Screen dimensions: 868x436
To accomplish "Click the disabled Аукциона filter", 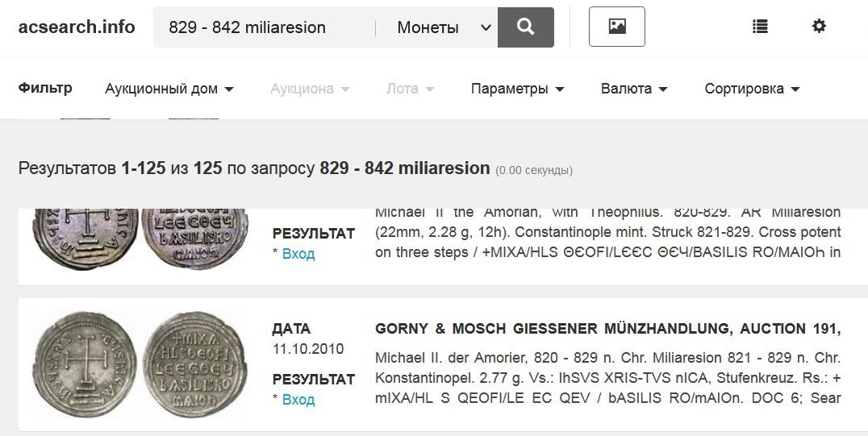I will [x=310, y=89].
